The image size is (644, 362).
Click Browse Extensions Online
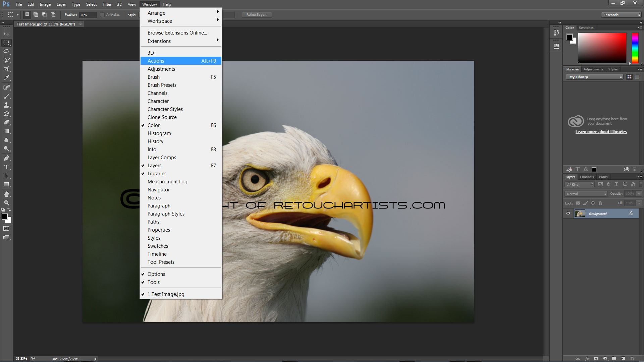click(181, 33)
